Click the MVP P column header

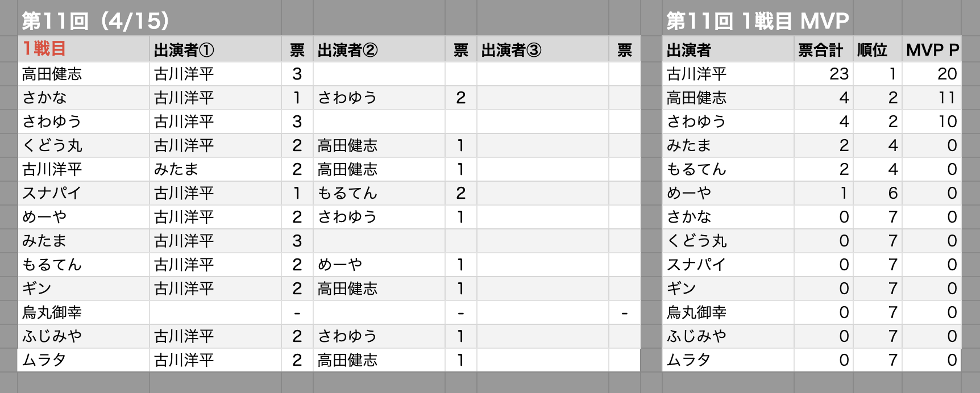point(932,50)
